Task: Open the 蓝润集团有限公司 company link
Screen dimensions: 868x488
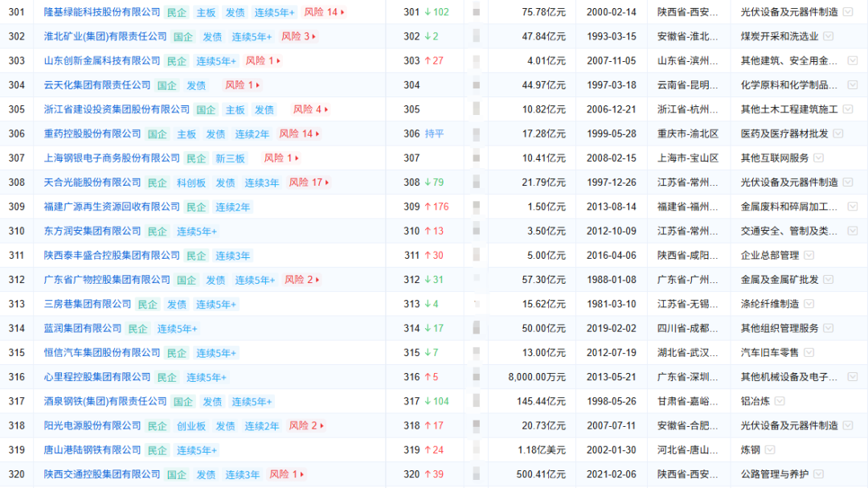Action: (x=83, y=329)
